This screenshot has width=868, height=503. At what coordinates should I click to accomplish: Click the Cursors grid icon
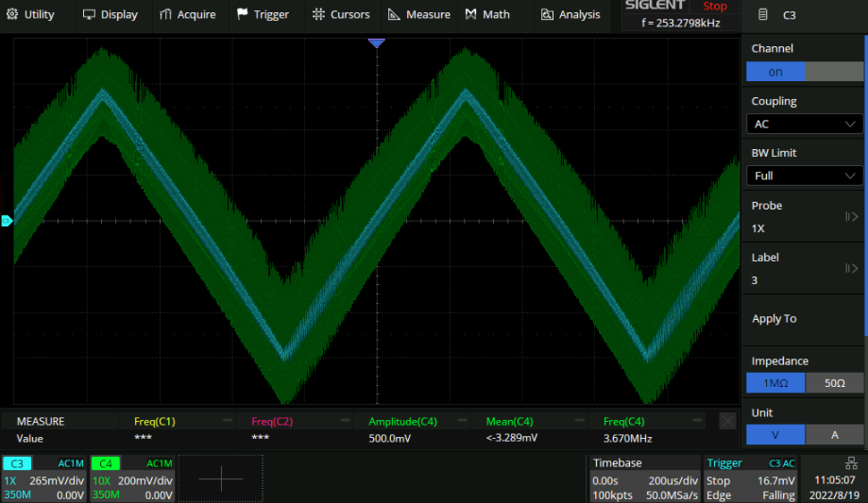tap(316, 14)
